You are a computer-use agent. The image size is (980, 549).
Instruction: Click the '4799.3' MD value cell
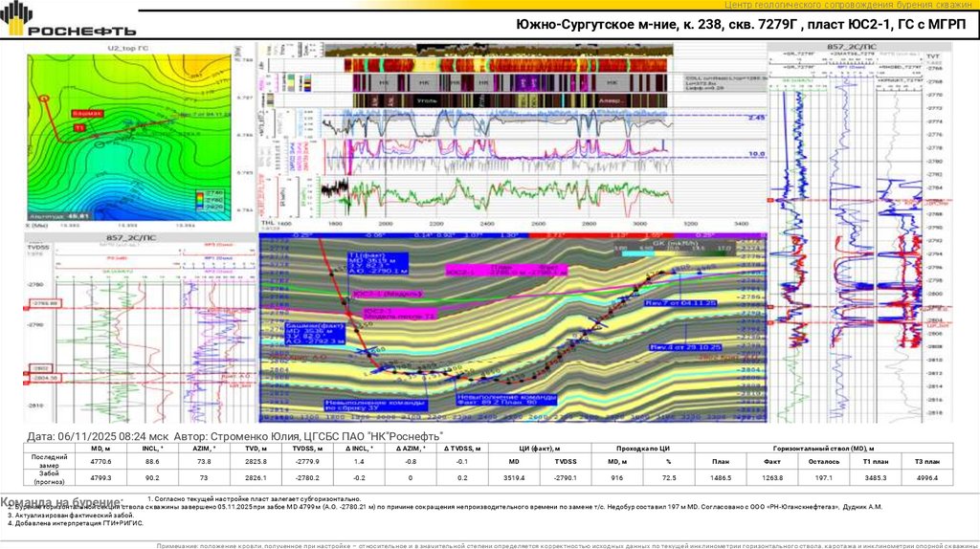click(100, 478)
